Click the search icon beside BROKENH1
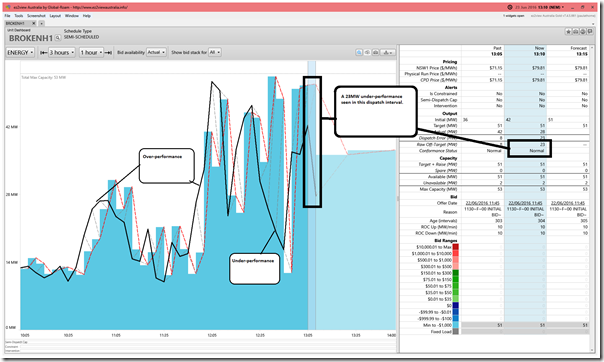Screen dimensions: 604x362 coord(57,38)
